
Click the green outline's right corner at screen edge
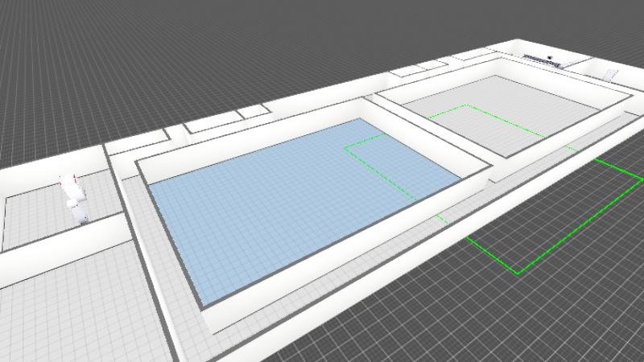640,178
